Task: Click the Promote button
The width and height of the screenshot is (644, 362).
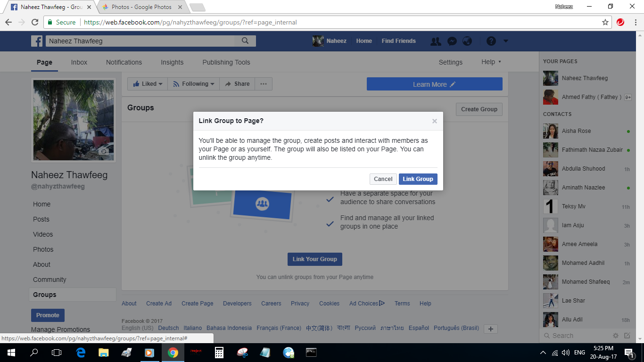Action: coord(48,315)
